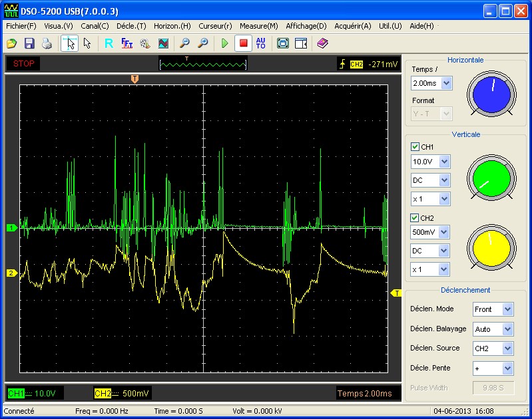Open the Visua.(V) menu
The height and width of the screenshot is (419, 532).
[59, 26]
